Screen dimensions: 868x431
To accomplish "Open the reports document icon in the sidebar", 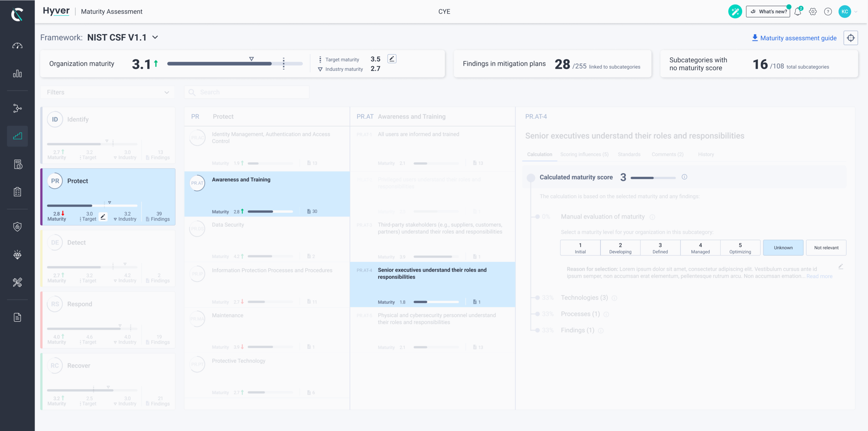I will (17, 317).
